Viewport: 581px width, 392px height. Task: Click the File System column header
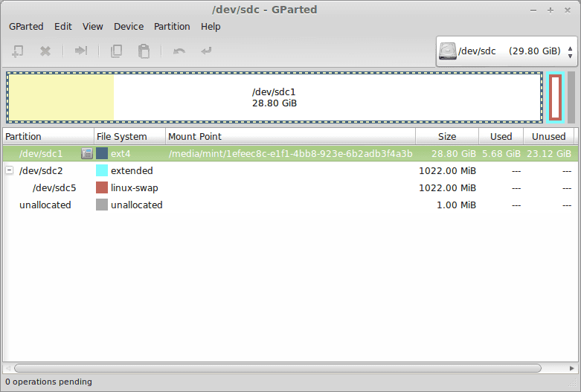129,136
